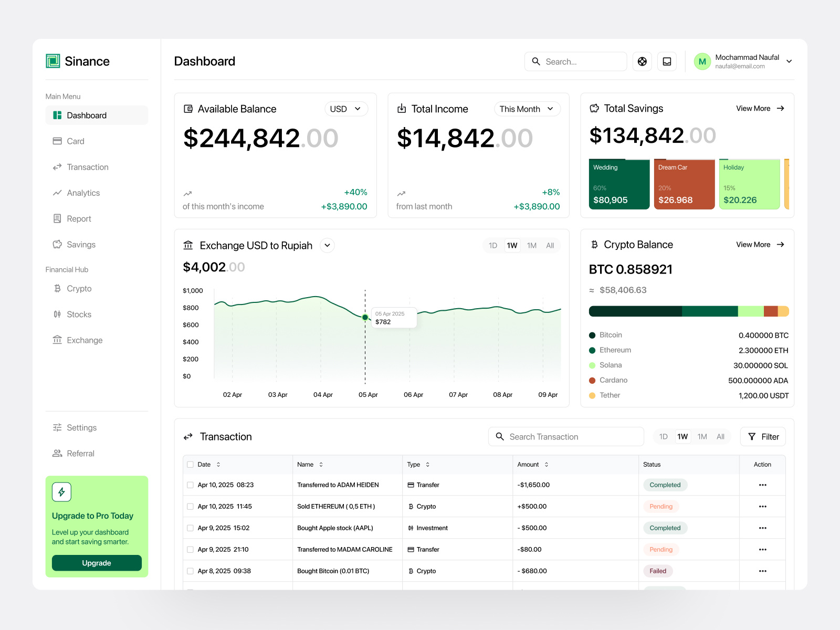Open the Stocks page from the sidebar

click(x=79, y=314)
